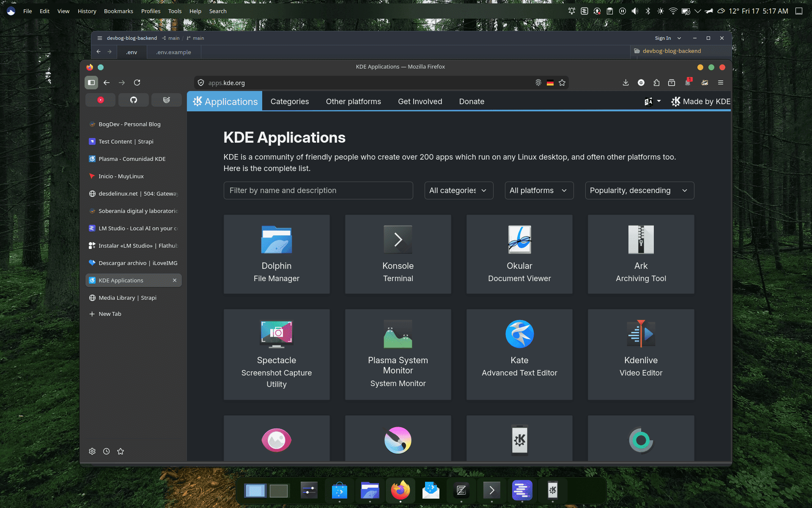This screenshot has width=812, height=508.
Task: Open the Categories page link
Action: click(x=290, y=102)
